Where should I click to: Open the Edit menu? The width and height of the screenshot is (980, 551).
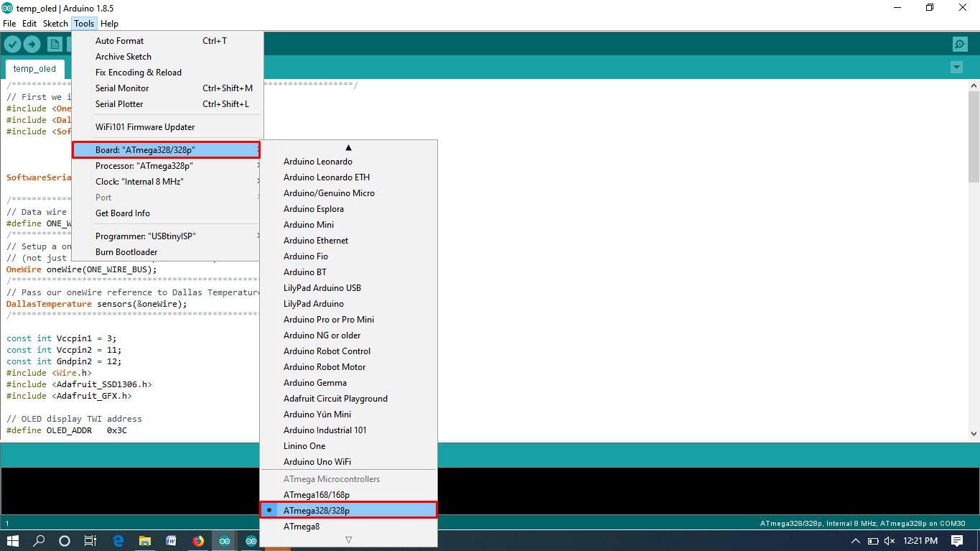29,24
